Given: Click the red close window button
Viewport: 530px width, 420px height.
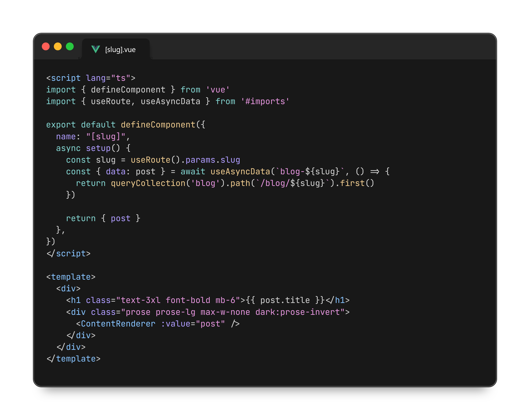Looking at the screenshot, I should click(x=46, y=46).
